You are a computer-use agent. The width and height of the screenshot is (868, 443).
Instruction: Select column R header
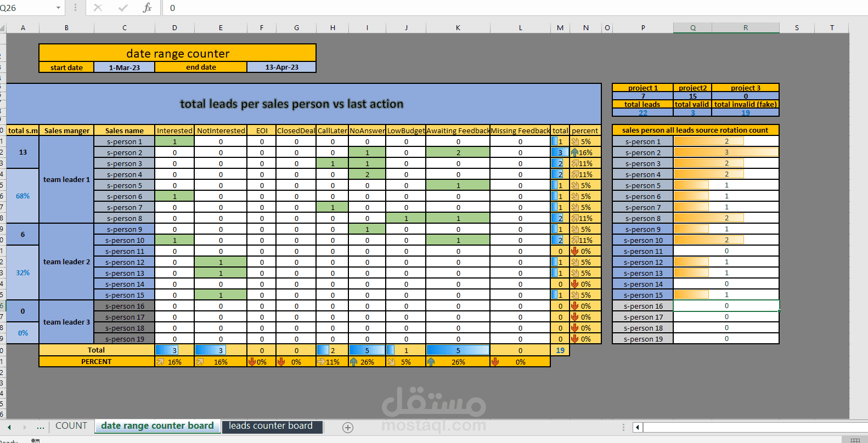[x=746, y=27]
